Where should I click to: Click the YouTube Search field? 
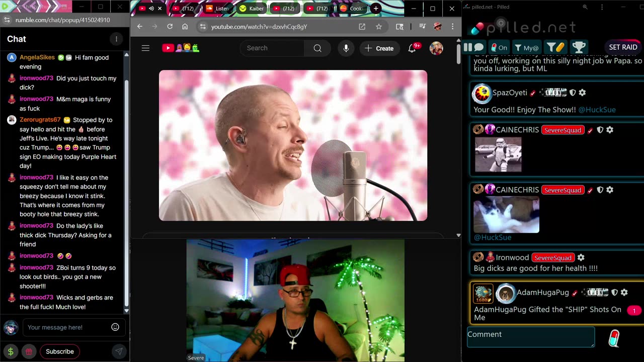pyautogui.click(x=272, y=48)
